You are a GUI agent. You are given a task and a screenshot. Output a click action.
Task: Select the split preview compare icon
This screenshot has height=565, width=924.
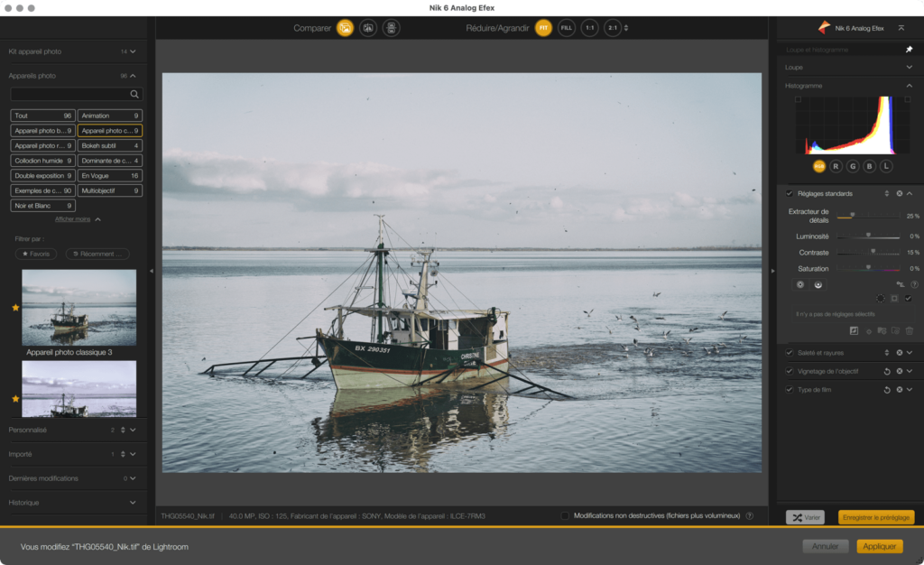[368, 28]
